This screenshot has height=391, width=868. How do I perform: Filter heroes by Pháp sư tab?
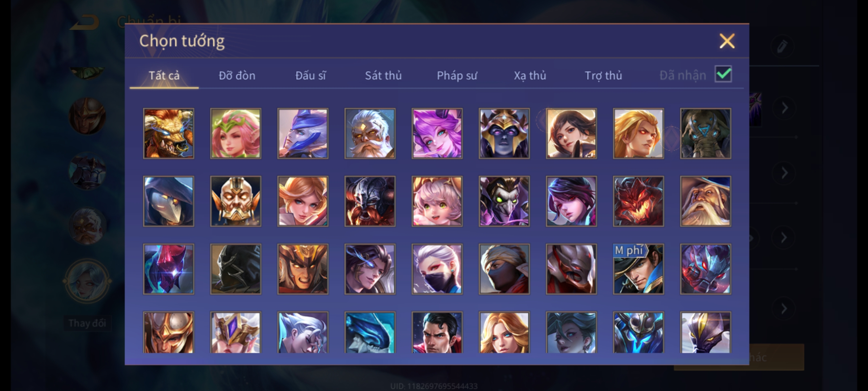[x=457, y=75]
